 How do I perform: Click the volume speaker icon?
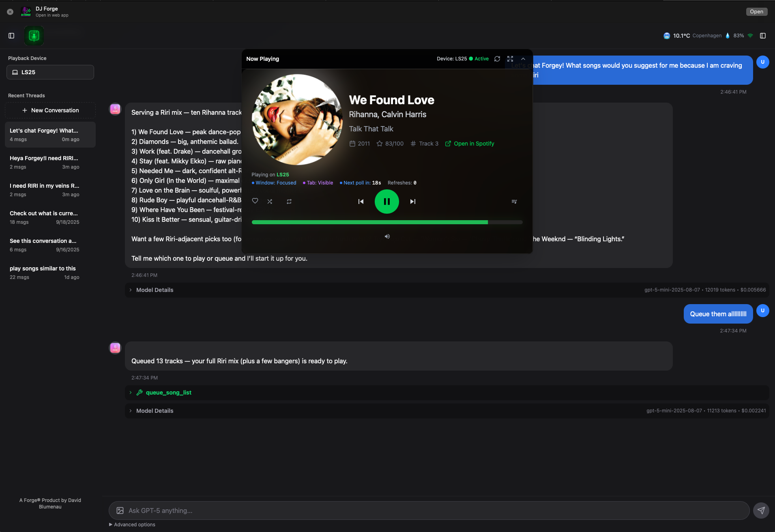coord(387,236)
